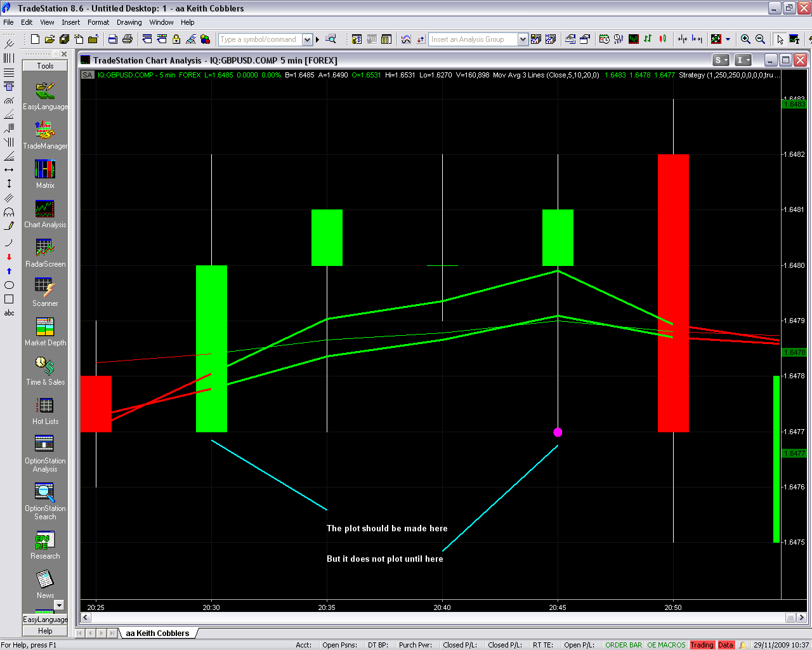Open a new Chart Analysis window
The width and height of the screenshot is (812, 650).
[45, 214]
